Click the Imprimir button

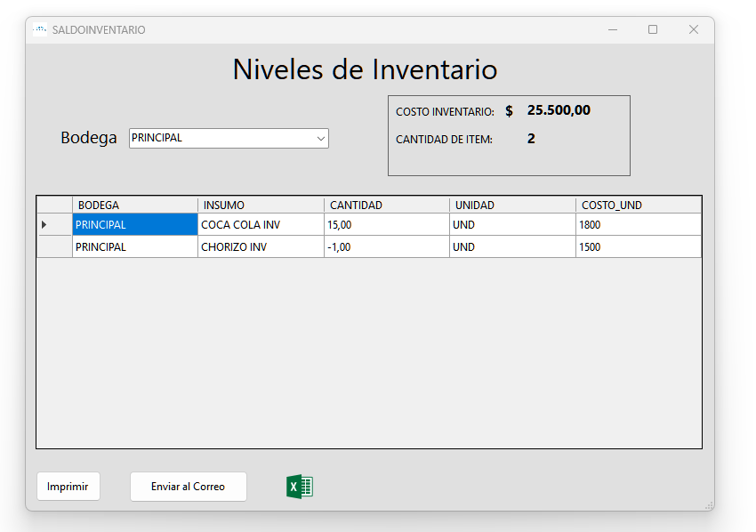click(68, 486)
